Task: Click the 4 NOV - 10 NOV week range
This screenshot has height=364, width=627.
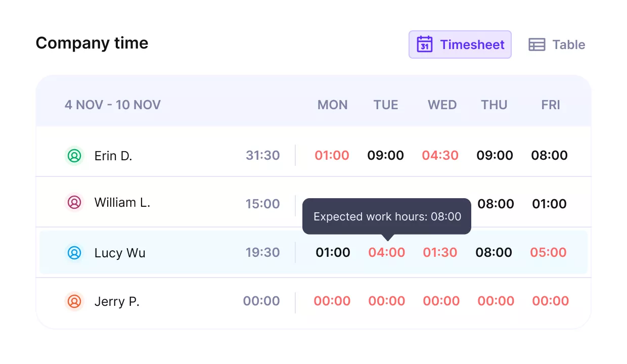Action: click(112, 105)
